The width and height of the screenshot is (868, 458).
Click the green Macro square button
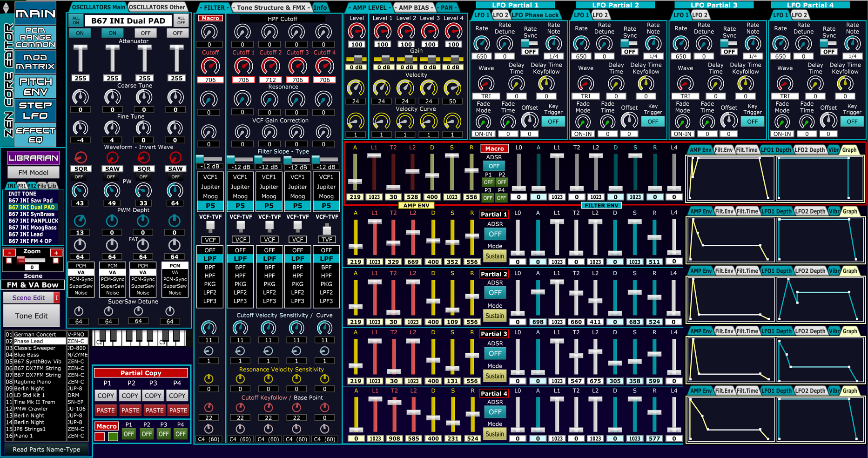click(113, 437)
